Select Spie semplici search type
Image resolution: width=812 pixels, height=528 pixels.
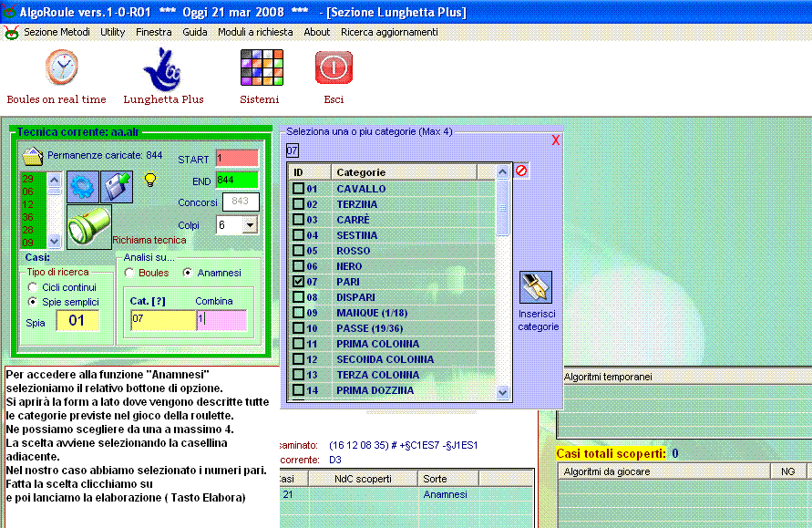[33, 302]
